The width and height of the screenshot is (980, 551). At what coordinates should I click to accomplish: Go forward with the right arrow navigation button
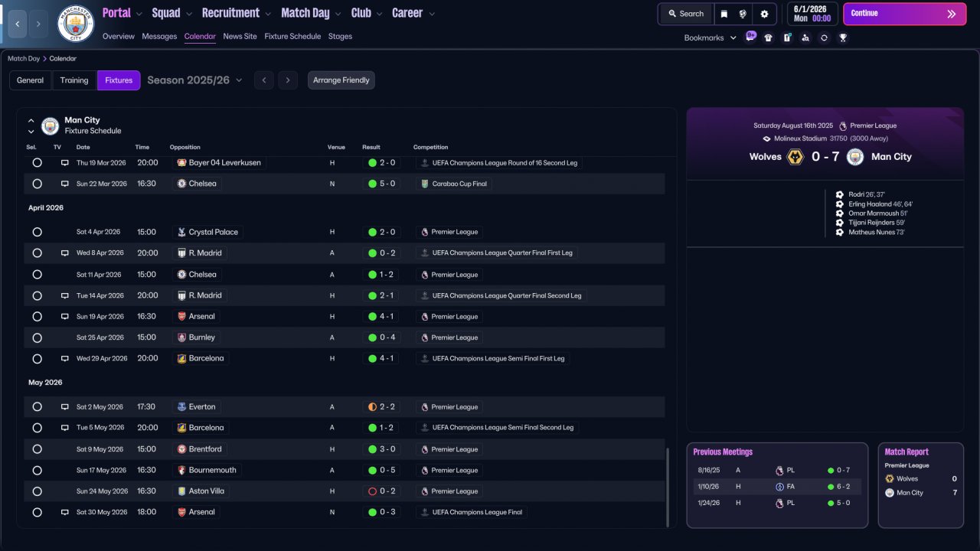39,24
